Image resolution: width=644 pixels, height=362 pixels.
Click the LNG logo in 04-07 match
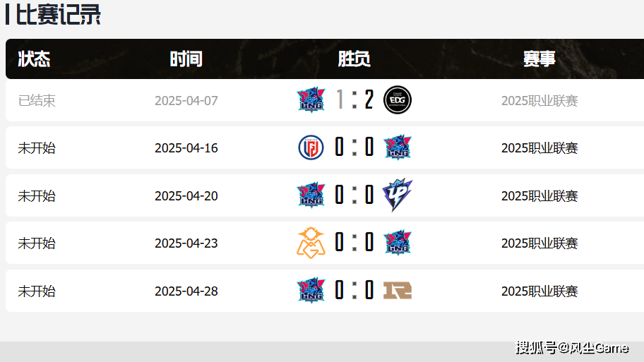tap(311, 99)
